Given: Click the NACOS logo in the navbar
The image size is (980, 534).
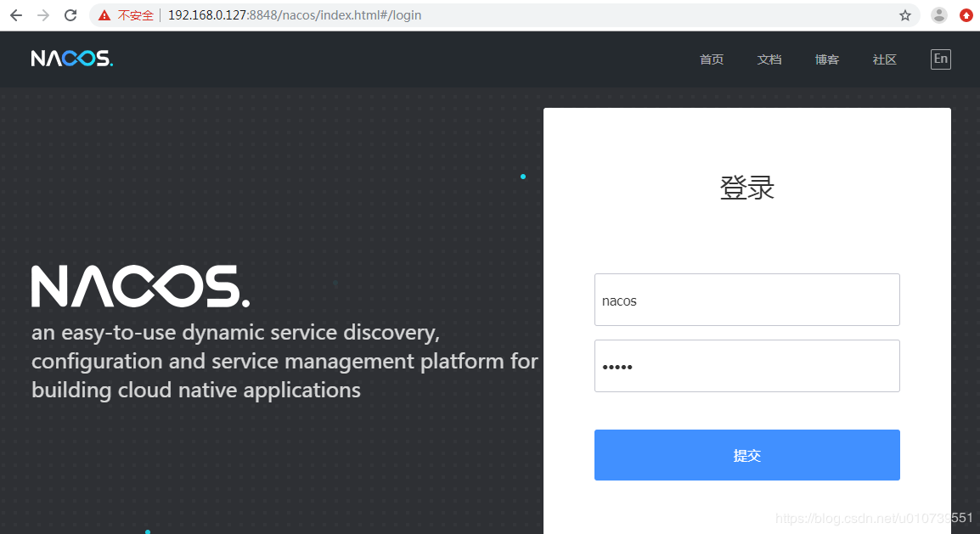Looking at the screenshot, I should [71, 58].
